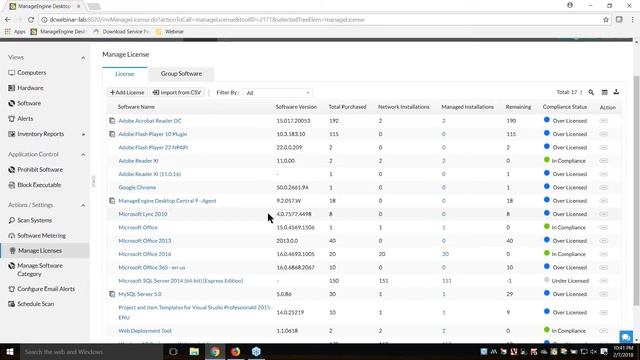Click the Add License button
This screenshot has width=640, height=360.
(127, 93)
